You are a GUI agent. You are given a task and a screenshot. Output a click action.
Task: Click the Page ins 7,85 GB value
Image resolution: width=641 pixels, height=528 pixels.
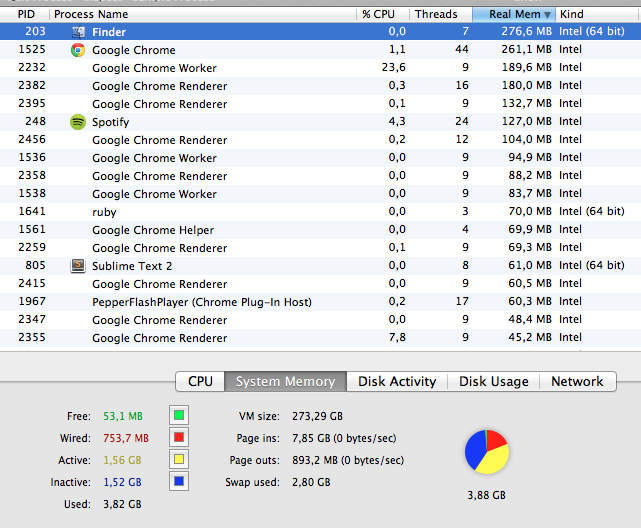click(344, 438)
